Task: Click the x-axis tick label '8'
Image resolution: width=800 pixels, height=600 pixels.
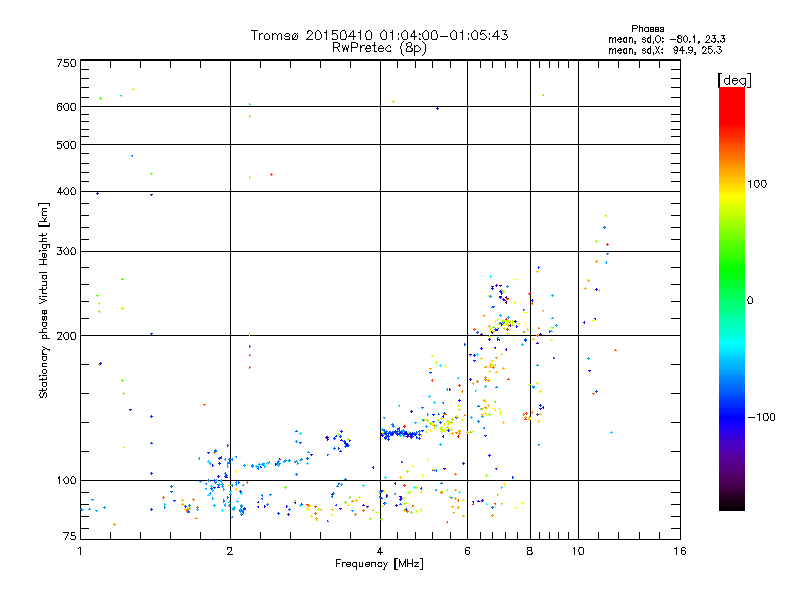Action: (530, 551)
